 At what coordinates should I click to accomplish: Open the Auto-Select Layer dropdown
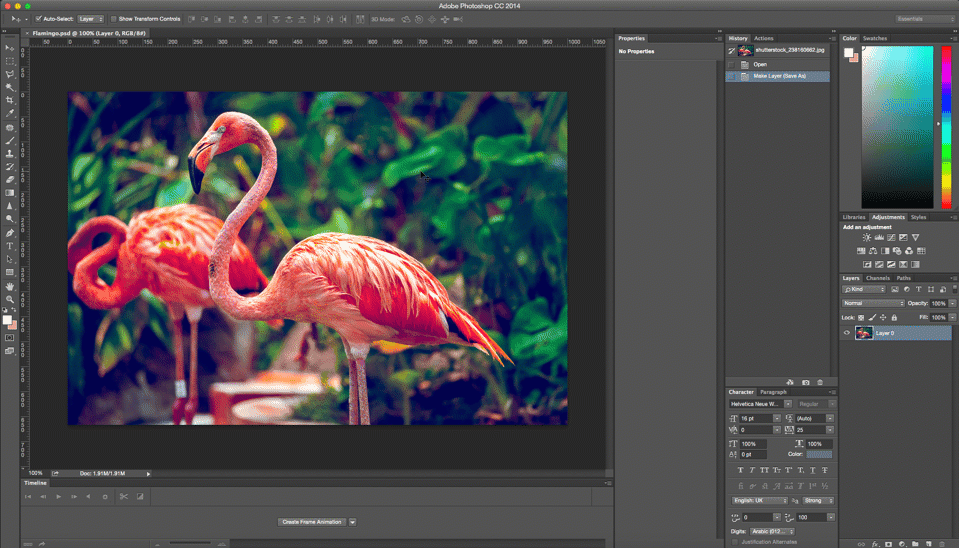point(90,19)
